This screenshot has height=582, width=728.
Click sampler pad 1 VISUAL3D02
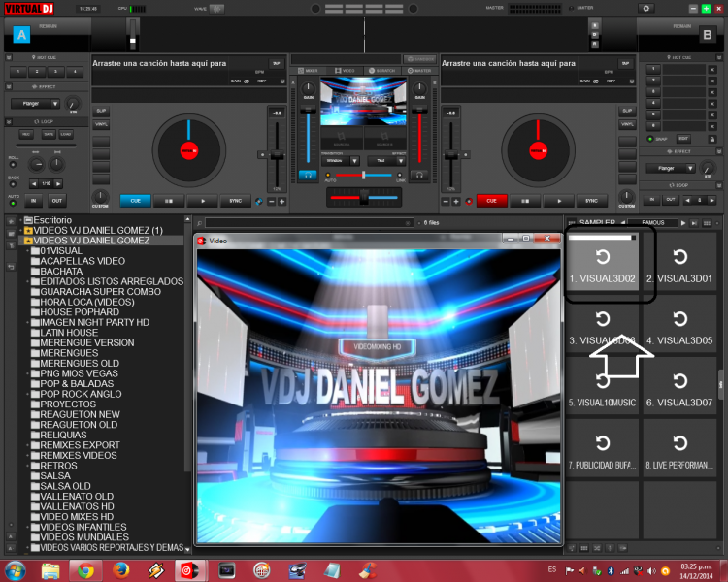click(x=602, y=263)
